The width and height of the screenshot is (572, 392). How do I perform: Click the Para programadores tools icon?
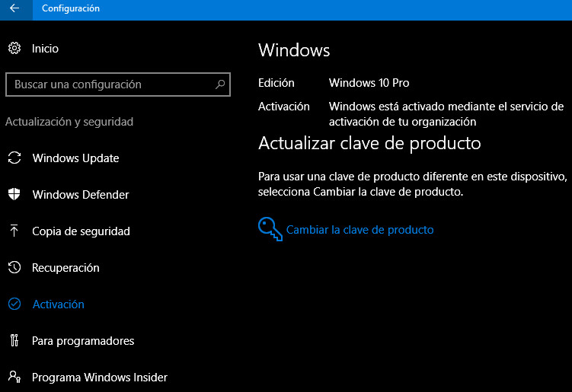pyautogui.click(x=14, y=341)
